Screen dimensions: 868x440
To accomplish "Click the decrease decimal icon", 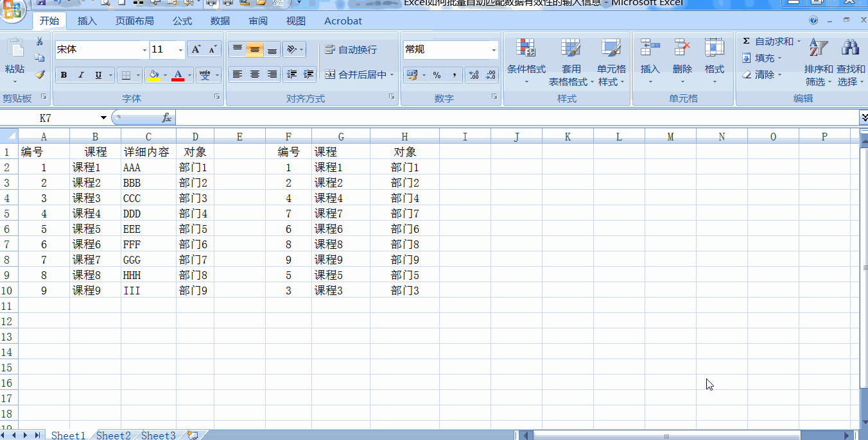I will click(x=490, y=75).
